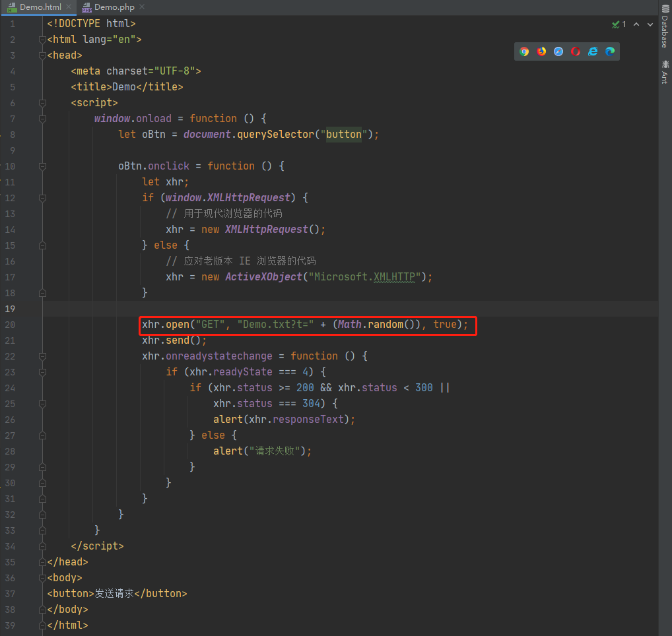Click the closing </html> tag
This screenshot has width=672, height=636.
click(x=68, y=625)
